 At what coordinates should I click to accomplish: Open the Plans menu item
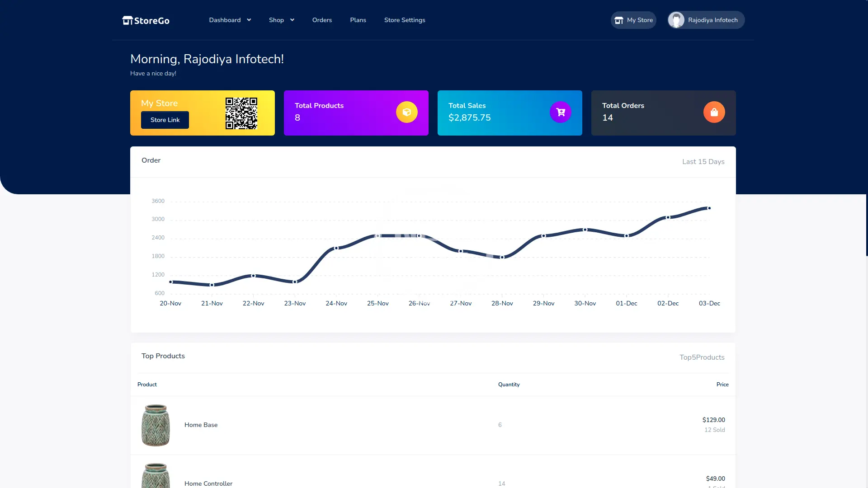(x=358, y=20)
